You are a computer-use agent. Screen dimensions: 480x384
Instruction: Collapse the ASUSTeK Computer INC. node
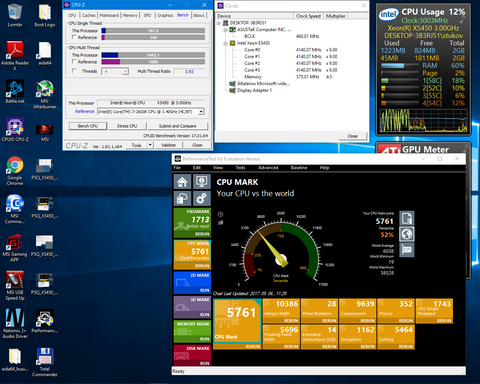point(226,30)
